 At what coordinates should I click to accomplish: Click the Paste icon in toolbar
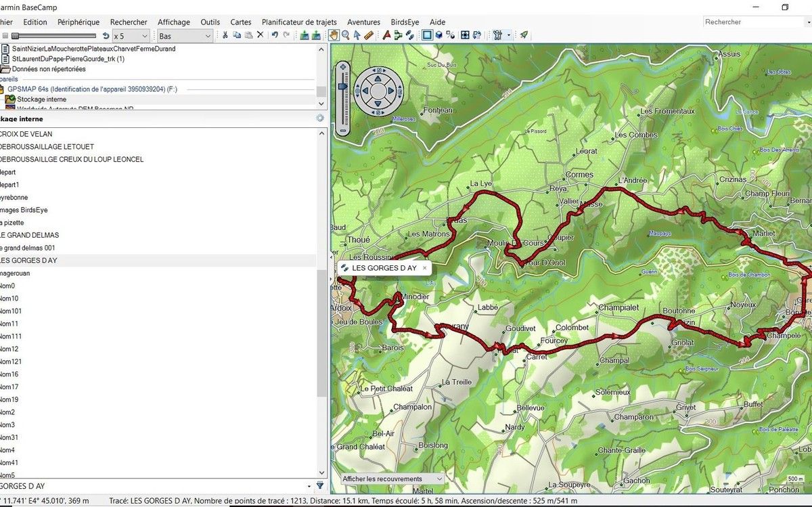click(248, 35)
